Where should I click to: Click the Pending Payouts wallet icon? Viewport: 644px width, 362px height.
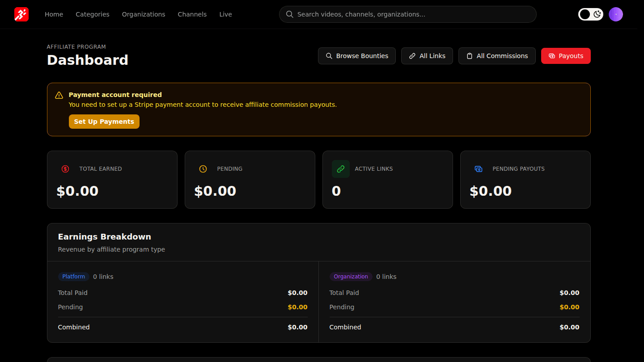click(x=479, y=169)
